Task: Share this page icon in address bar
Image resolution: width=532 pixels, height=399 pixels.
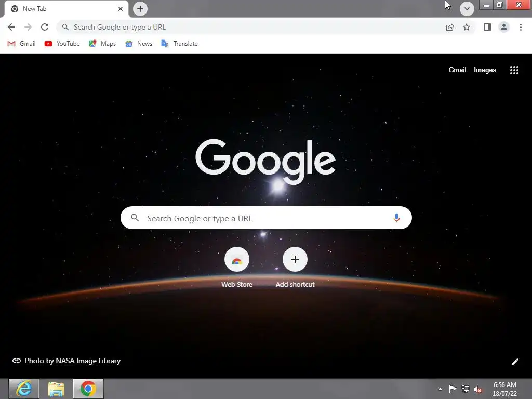Action: point(450,27)
